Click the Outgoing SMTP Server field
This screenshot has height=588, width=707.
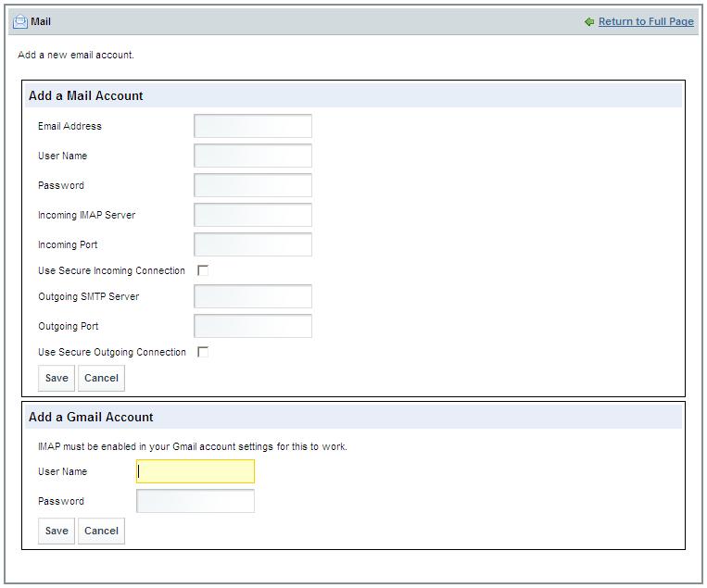253,296
